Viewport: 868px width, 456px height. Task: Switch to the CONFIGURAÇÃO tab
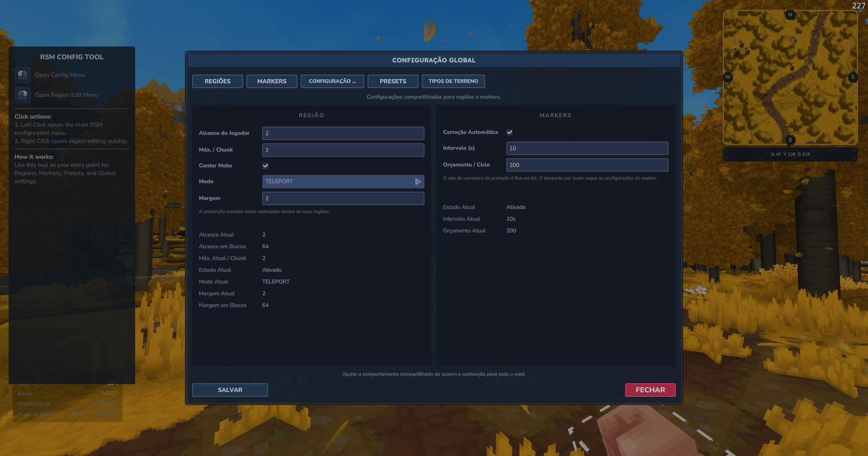point(332,81)
